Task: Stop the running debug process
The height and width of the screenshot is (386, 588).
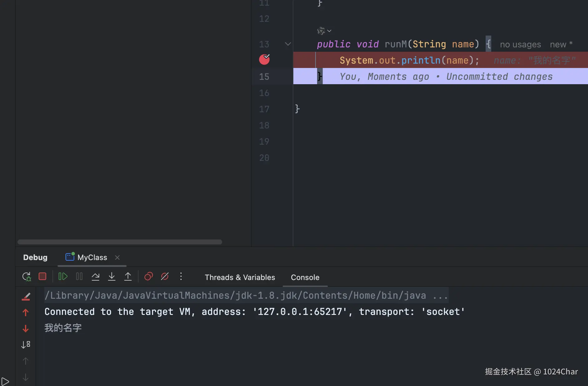Action: click(x=42, y=277)
